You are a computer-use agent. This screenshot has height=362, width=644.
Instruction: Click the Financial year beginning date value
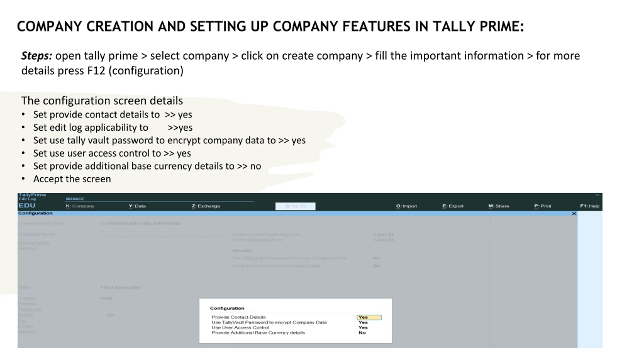tap(383, 235)
